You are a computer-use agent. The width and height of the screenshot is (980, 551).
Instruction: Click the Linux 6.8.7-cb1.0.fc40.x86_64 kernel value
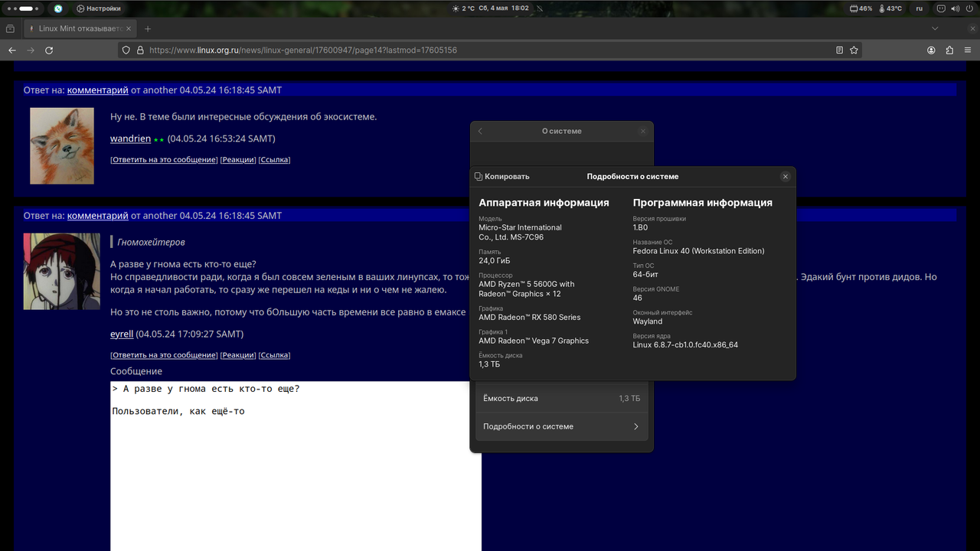coord(685,345)
